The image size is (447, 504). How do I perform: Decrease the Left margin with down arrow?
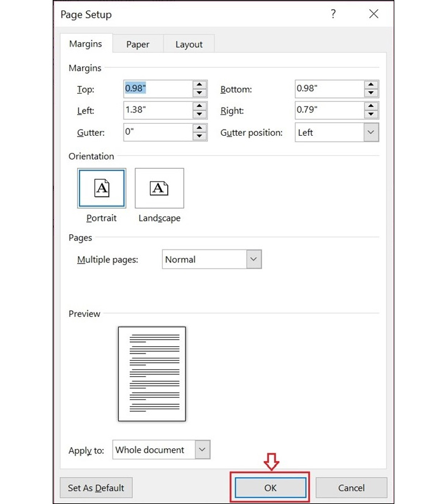(200, 114)
